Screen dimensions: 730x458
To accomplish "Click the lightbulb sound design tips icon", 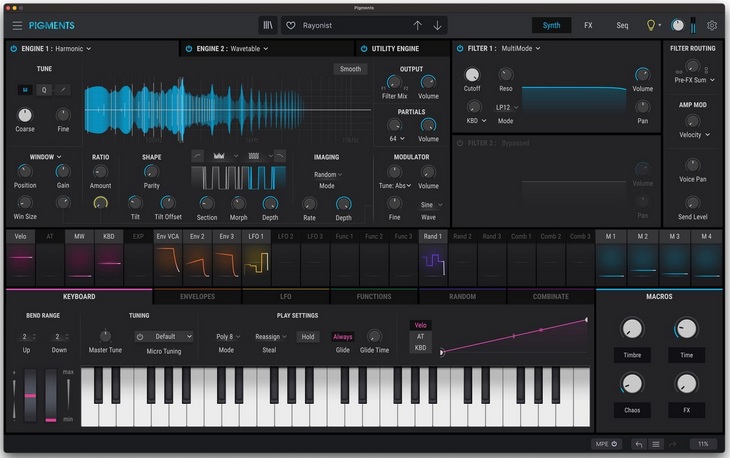I will coord(651,26).
